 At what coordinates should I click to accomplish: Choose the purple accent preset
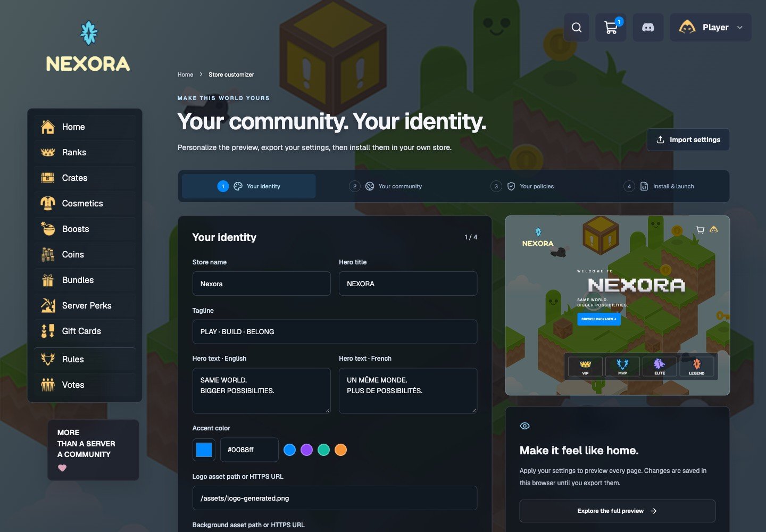(306, 450)
